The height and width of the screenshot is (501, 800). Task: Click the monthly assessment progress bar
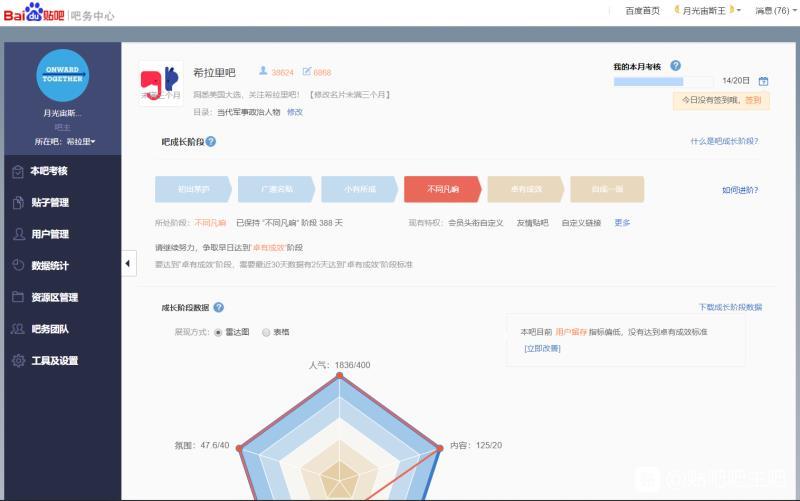[x=663, y=81]
